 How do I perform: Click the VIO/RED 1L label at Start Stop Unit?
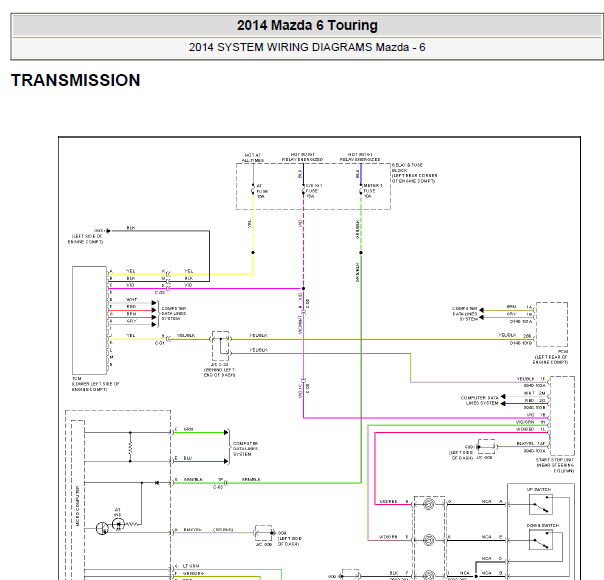tap(530, 429)
